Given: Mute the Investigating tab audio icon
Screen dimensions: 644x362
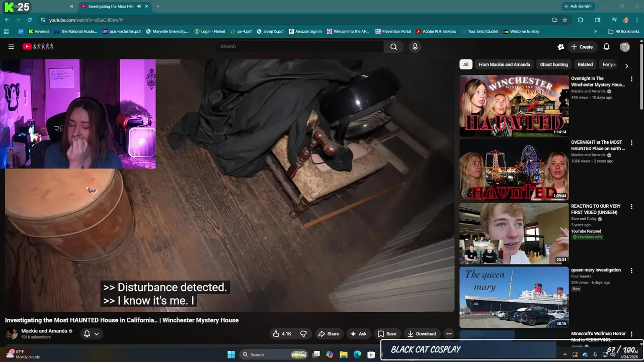Looking at the screenshot, I should tap(139, 7).
